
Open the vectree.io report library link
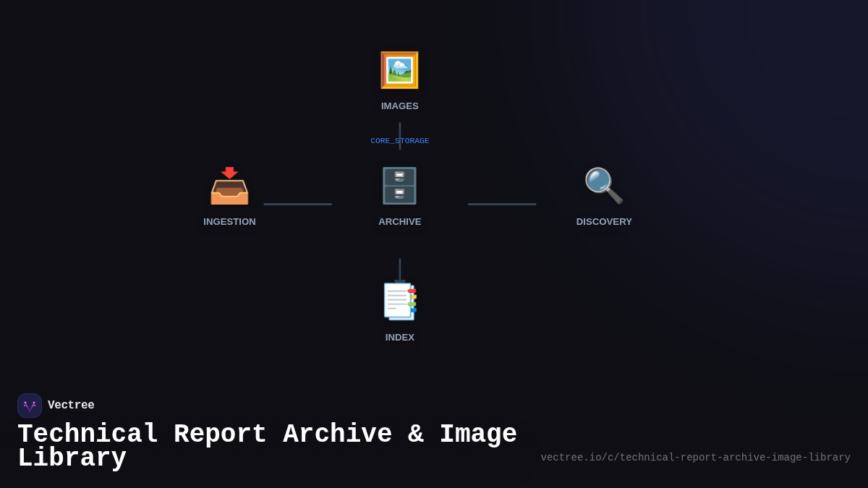pyautogui.click(x=695, y=457)
